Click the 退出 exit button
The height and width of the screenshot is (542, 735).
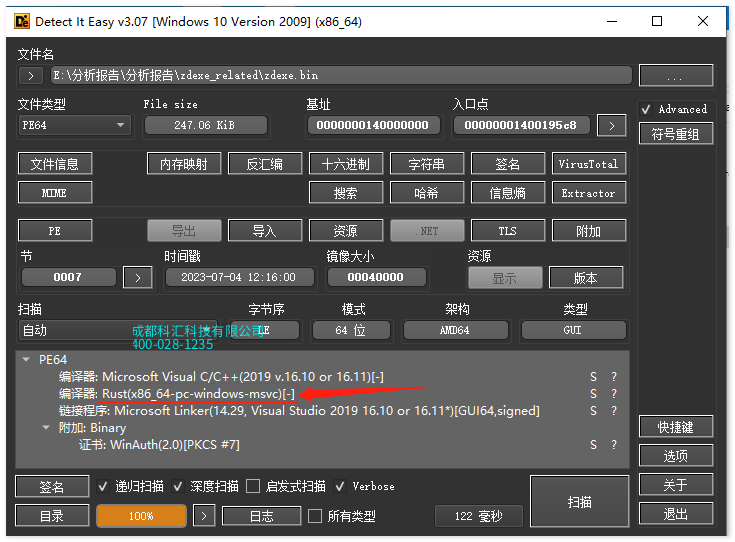675,514
